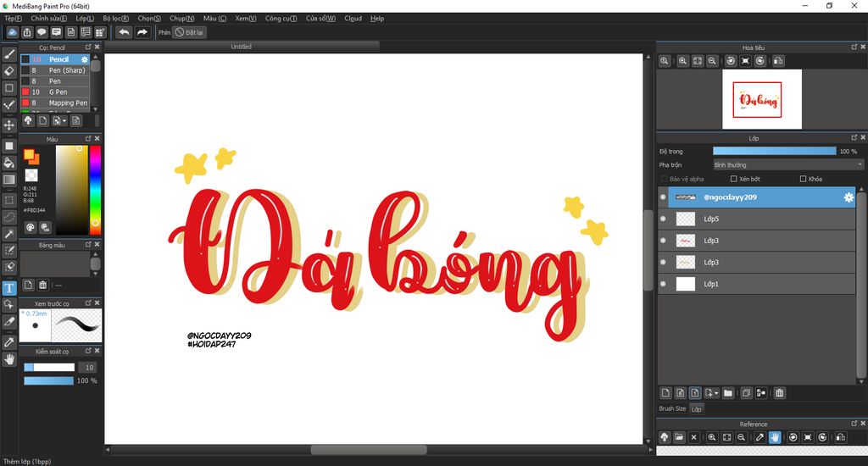The width and height of the screenshot is (868, 466).
Task: Delete layer with trash icon in Lớp panel
Action: tap(780, 393)
